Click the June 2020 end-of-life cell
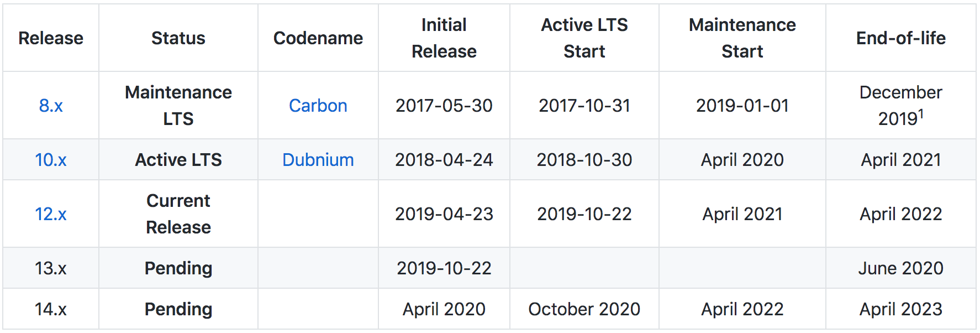Image resolution: width=980 pixels, height=333 pixels. 901,268
